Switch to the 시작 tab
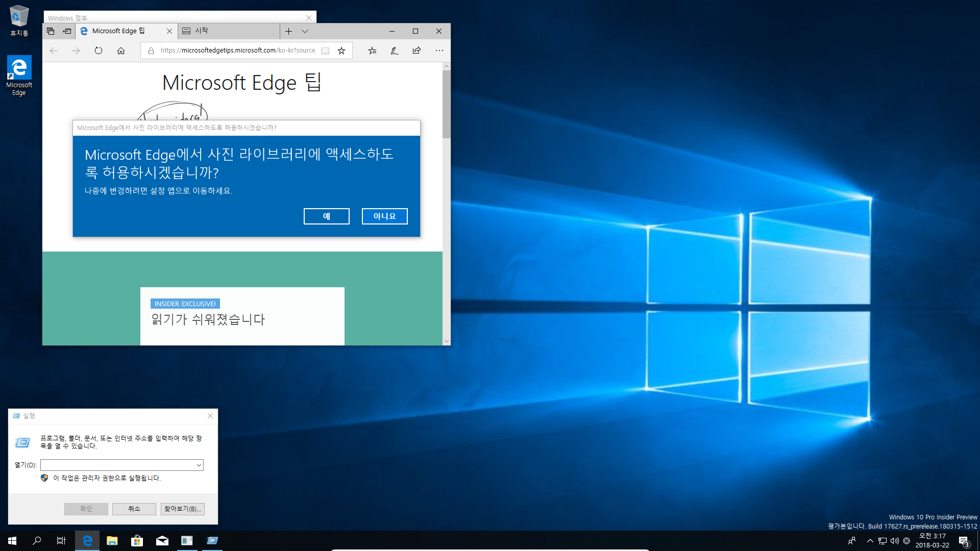This screenshot has width=980, height=551. tap(229, 31)
